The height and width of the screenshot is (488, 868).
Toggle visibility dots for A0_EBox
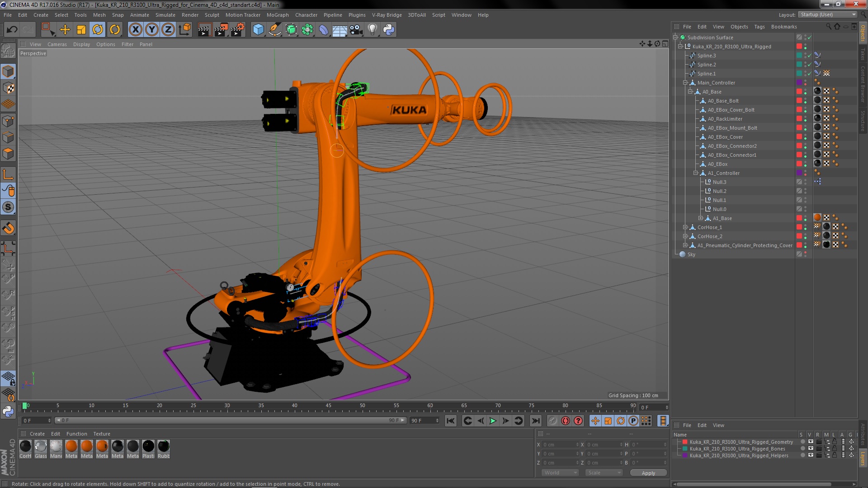click(x=806, y=164)
